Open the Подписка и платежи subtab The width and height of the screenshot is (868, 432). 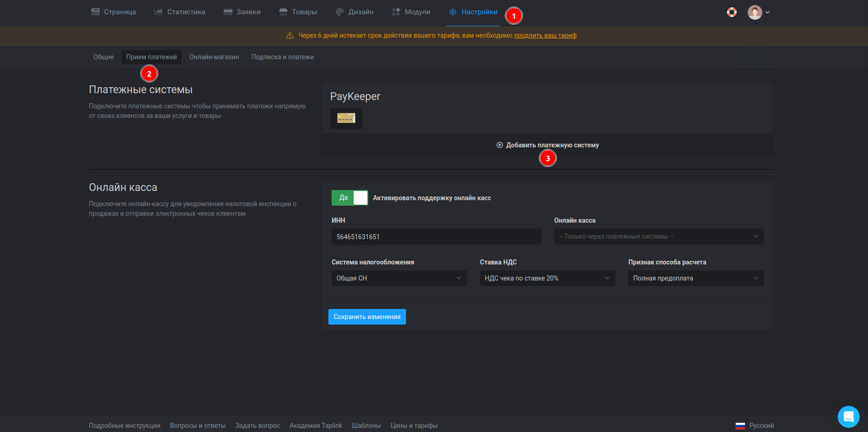coord(282,57)
